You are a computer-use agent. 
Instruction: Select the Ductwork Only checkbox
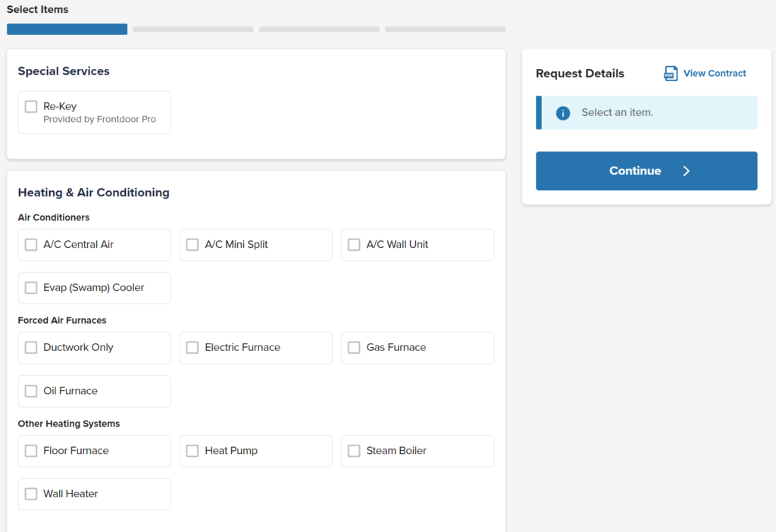pos(30,347)
